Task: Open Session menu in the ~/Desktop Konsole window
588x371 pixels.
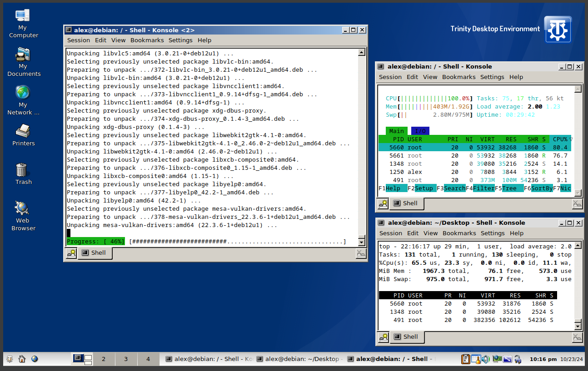Action: click(391, 233)
